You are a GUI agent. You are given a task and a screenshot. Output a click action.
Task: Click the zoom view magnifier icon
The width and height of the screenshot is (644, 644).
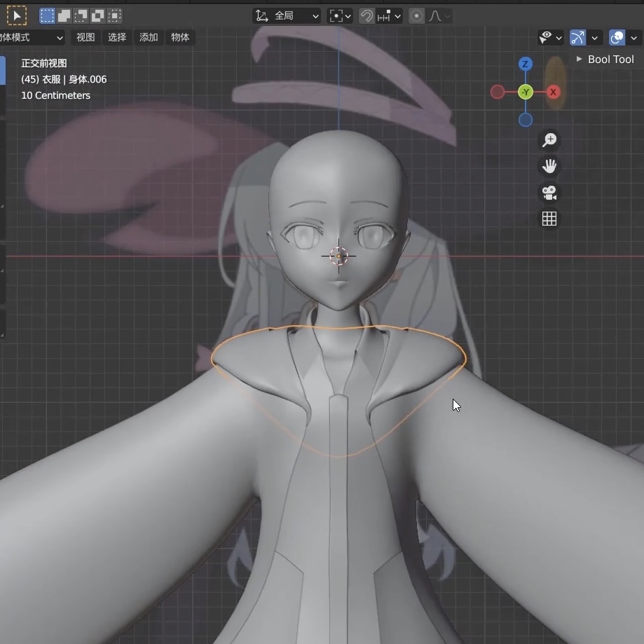point(549,140)
